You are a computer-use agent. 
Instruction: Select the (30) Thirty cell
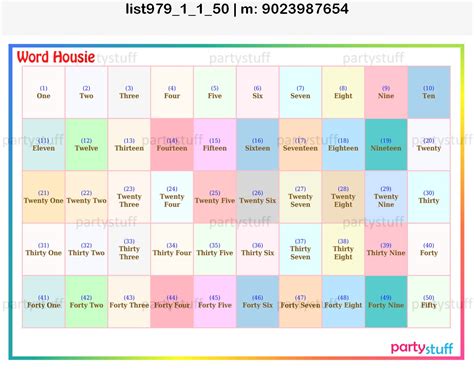pos(429,197)
